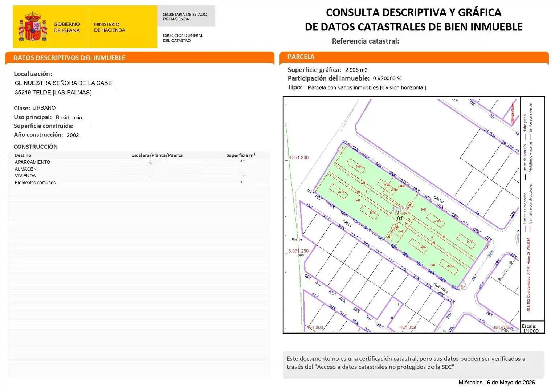The height and width of the screenshot is (392, 555).
Task: Click the Año construcción label
Action: pyautogui.click(x=38, y=135)
